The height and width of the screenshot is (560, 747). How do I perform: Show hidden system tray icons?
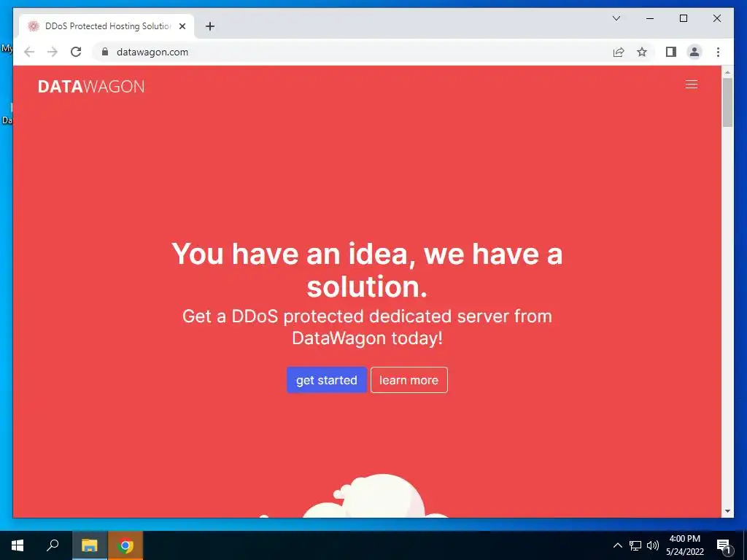(617, 545)
